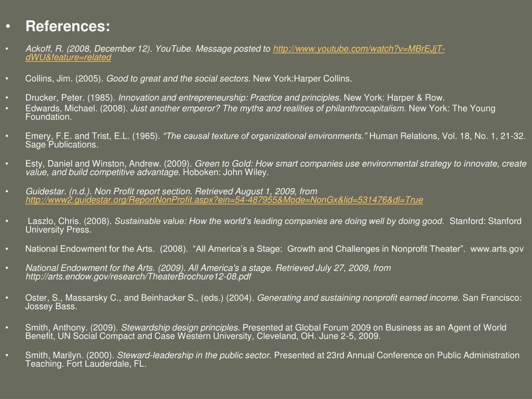Select the Esty and Winston (2009) reference

(x=109, y=164)
